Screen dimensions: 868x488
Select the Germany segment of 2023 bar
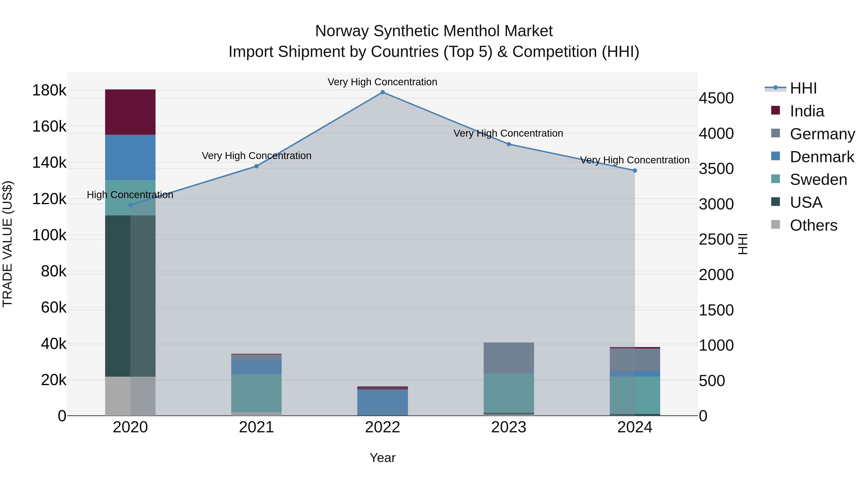509,358
